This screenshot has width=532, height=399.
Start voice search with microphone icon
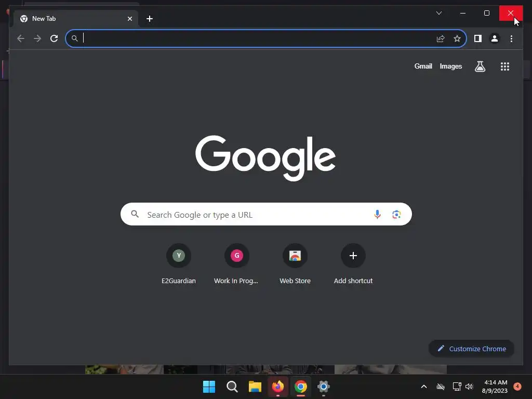(377, 215)
